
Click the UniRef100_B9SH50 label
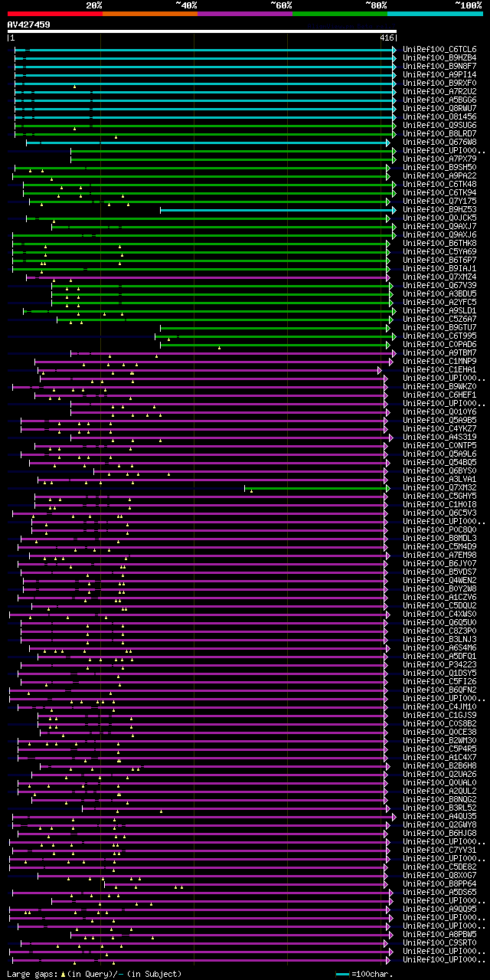coord(439,167)
